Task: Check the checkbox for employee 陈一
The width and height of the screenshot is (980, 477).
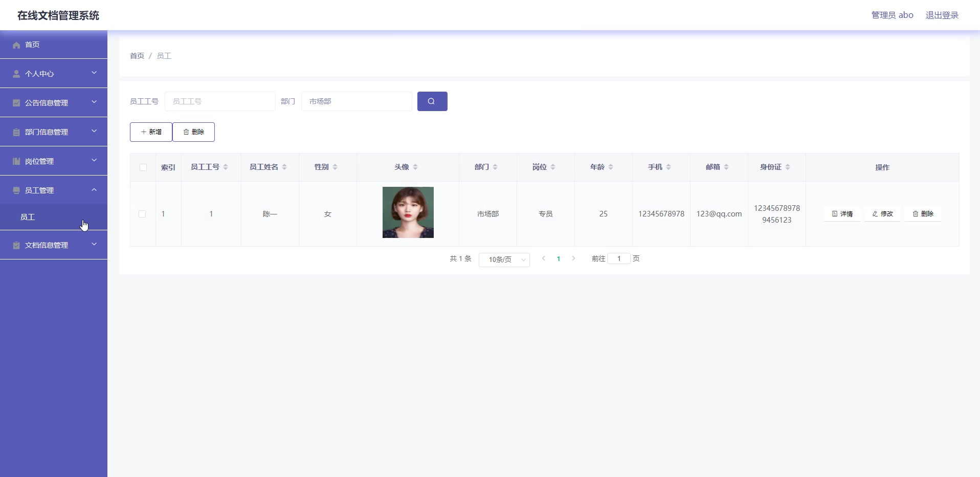Action: [142, 214]
